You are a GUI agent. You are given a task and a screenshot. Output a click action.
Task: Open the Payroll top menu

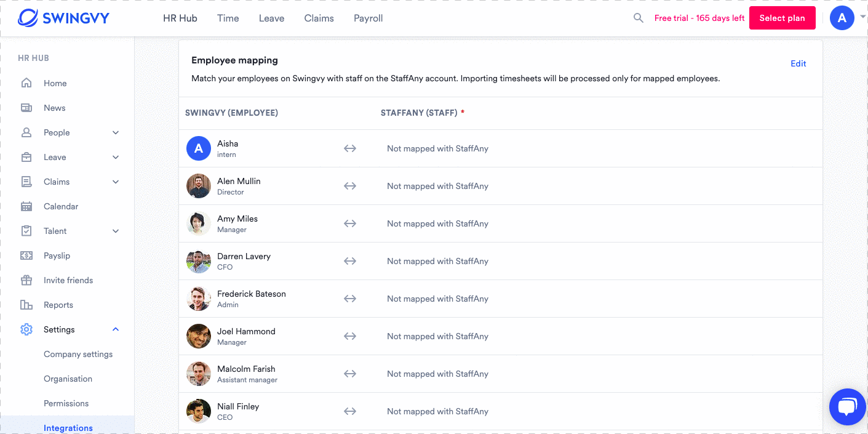coord(368,18)
